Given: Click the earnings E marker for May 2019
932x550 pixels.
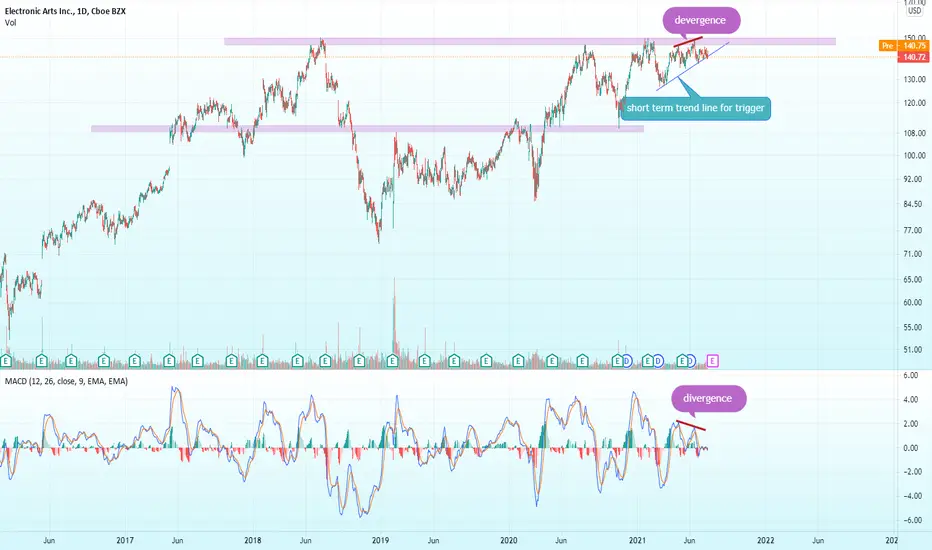Looking at the screenshot, I should point(424,360).
